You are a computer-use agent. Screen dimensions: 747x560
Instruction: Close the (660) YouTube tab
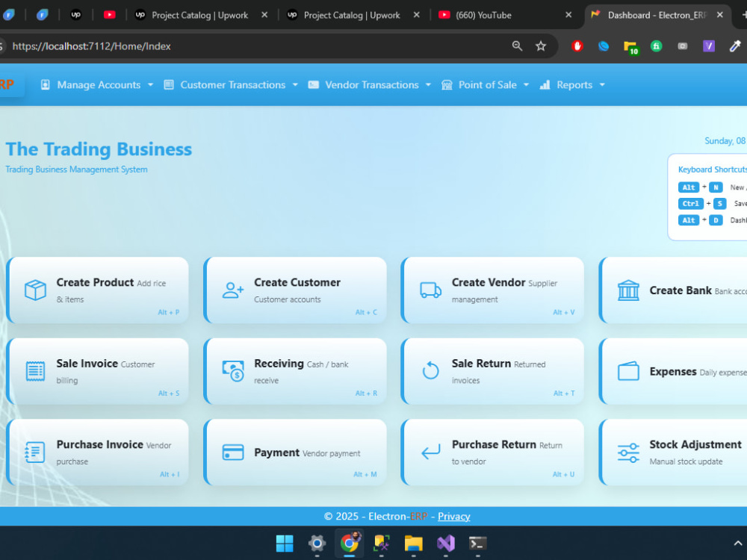[568, 15]
